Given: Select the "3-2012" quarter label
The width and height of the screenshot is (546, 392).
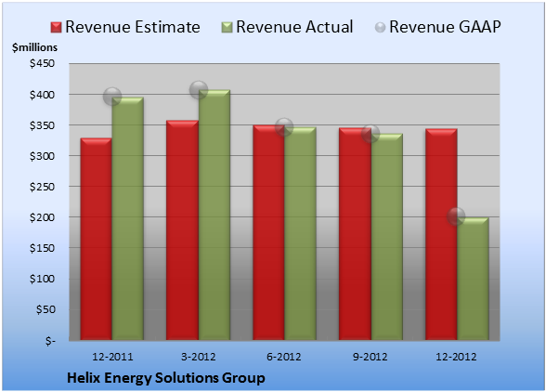Looking at the screenshot, I should [x=199, y=357].
